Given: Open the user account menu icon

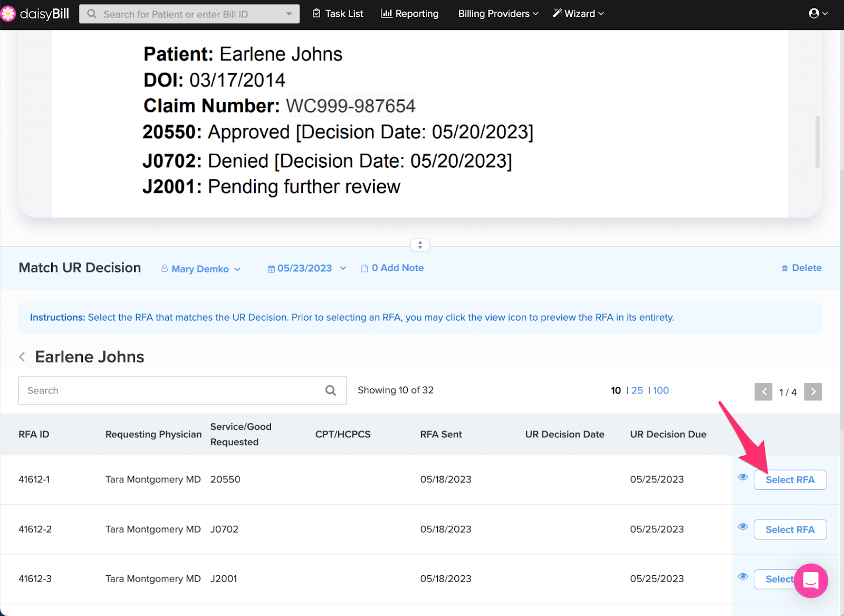Looking at the screenshot, I should (818, 14).
